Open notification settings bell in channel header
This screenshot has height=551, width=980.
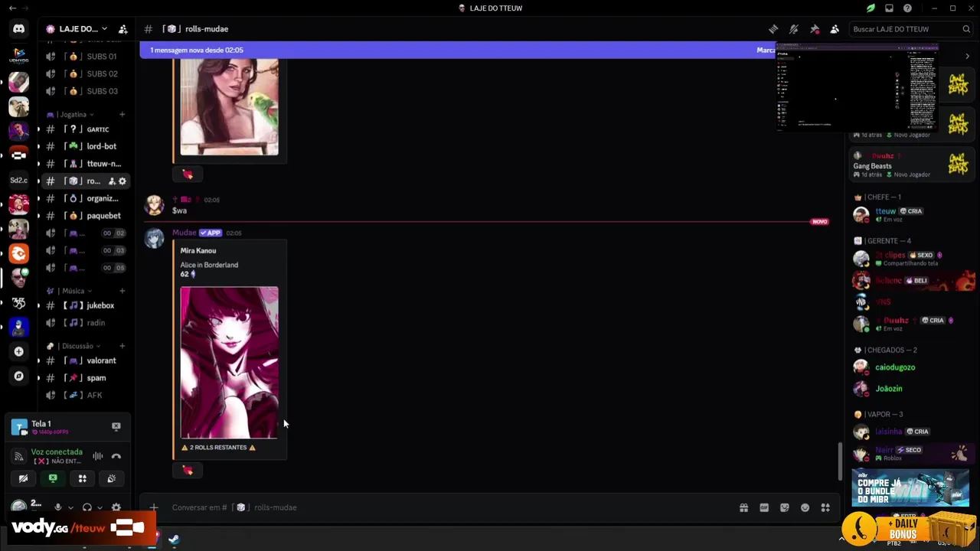tap(794, 29)
